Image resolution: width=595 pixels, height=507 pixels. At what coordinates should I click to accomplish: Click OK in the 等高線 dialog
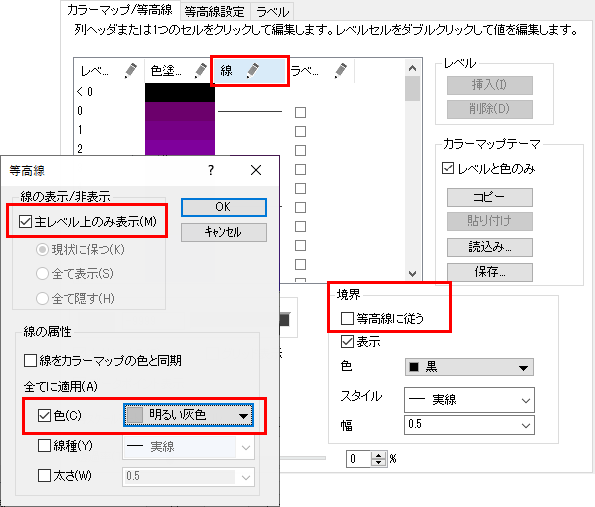224,207
